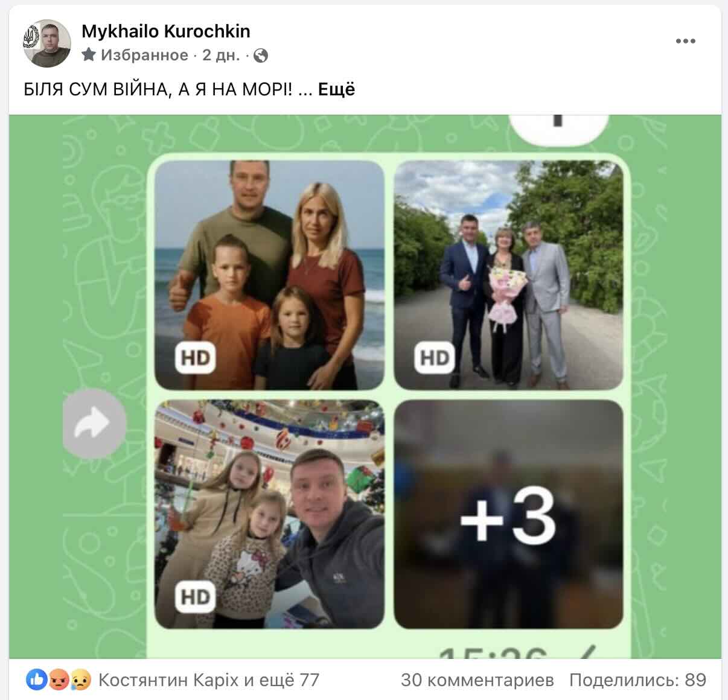The width and height of the screenshot is (728, 700).
Task: Click HD badge on beach family photo
Action: point(195,358)
